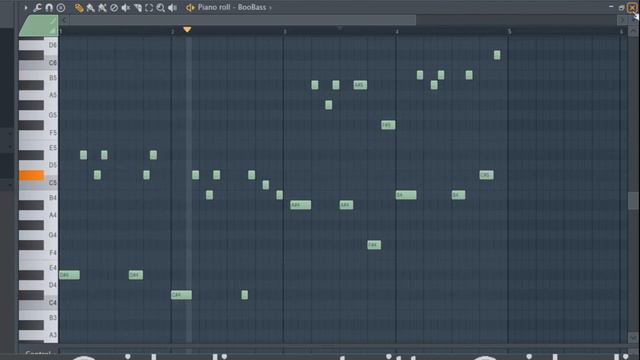
Task: Click the lone C5 note block
Action: click(266, 185)
